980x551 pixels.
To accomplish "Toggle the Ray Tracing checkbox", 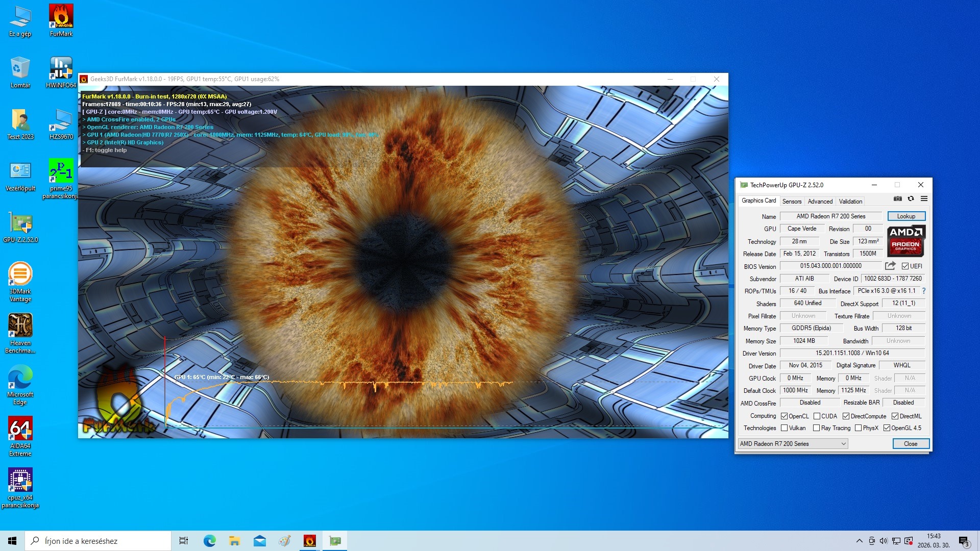I will (816, 428).
